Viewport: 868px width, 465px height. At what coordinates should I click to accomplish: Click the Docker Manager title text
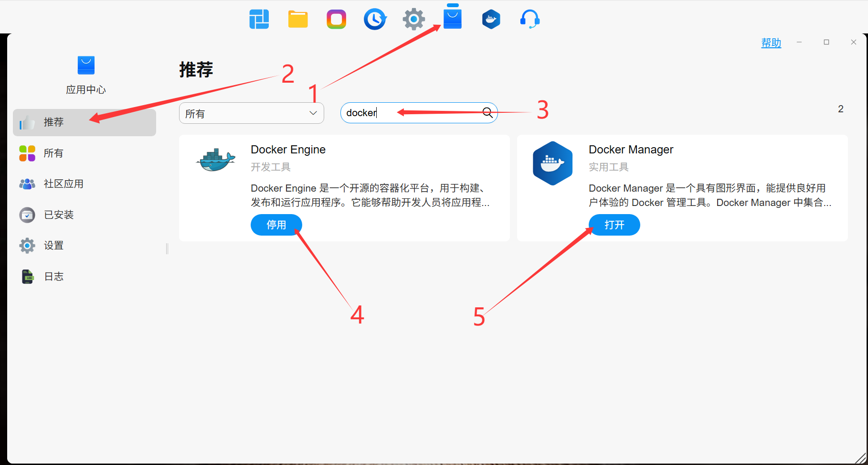[x=631, y=150]
